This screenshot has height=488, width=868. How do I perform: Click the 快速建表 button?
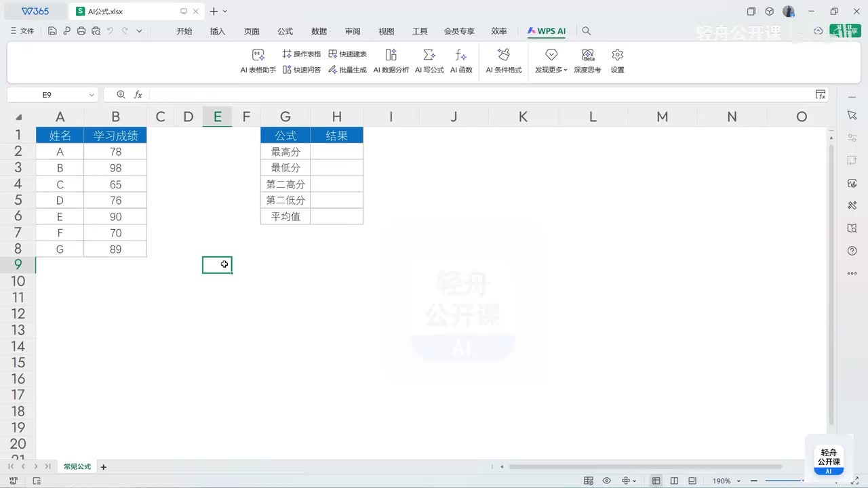click(x=348, y=54)
